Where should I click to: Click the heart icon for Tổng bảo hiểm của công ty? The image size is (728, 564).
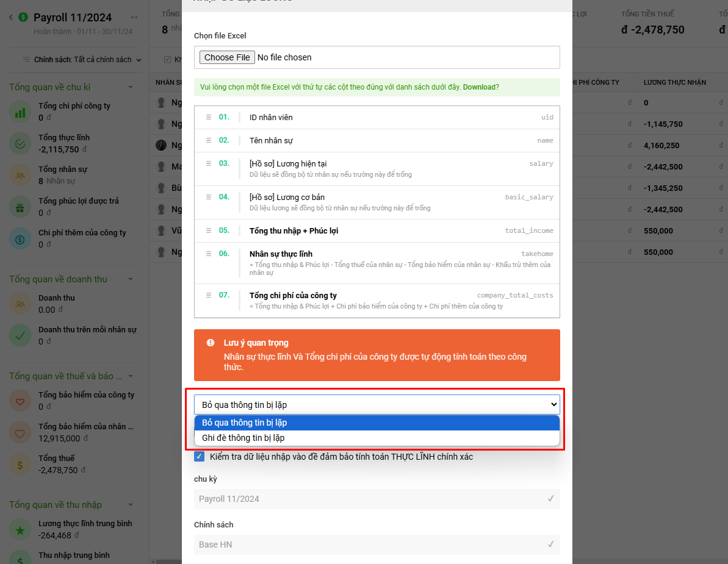click(20, 401)
